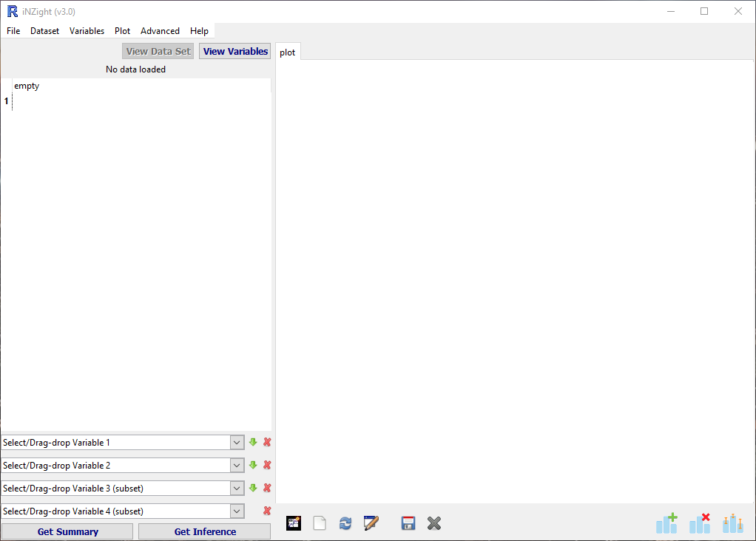
Task: Open the Advanced menu
Action: [160, 31]
